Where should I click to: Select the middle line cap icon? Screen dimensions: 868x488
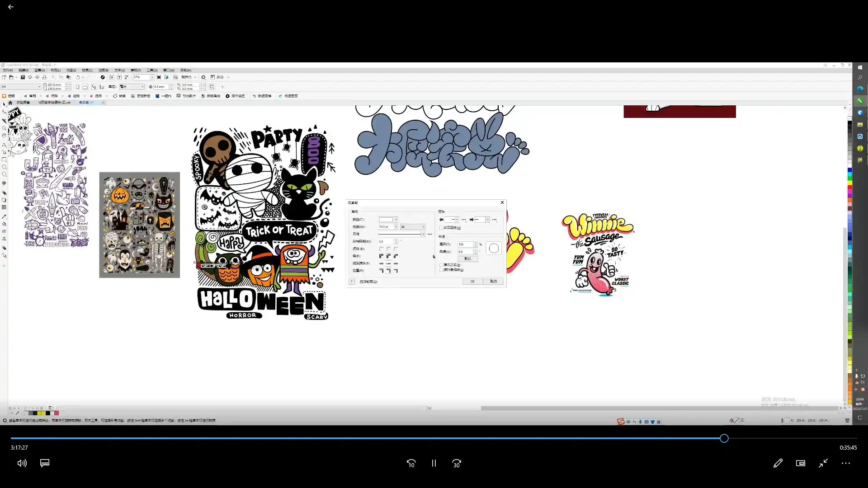tap(388, 263)
